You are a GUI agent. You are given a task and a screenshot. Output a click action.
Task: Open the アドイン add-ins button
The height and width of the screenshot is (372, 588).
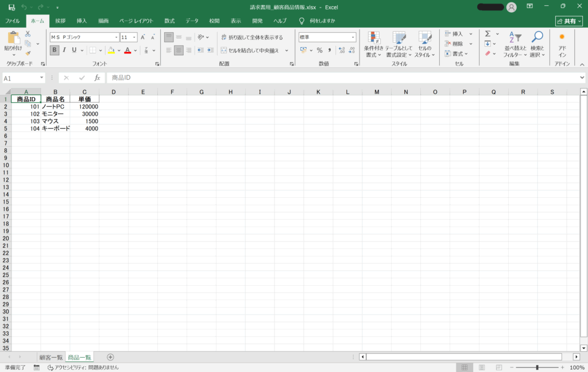click(562, 44)
